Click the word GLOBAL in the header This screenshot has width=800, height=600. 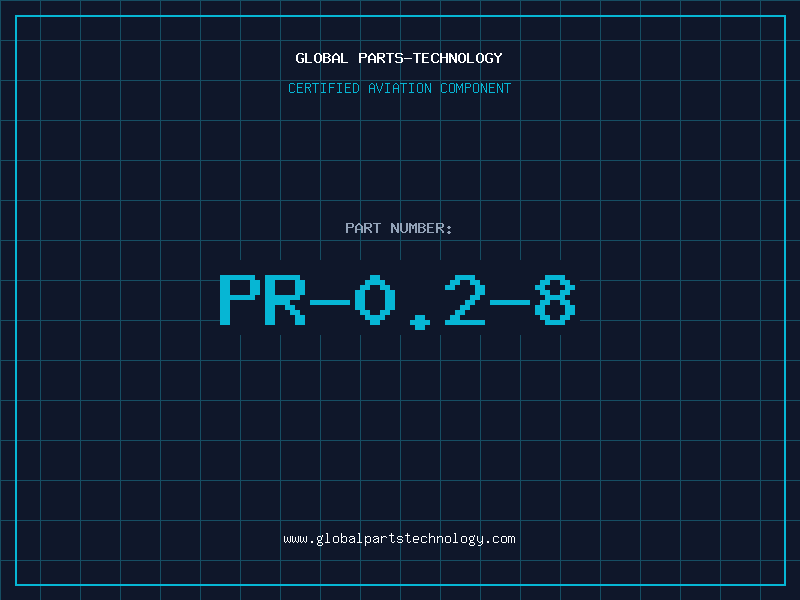click(321, 58)
